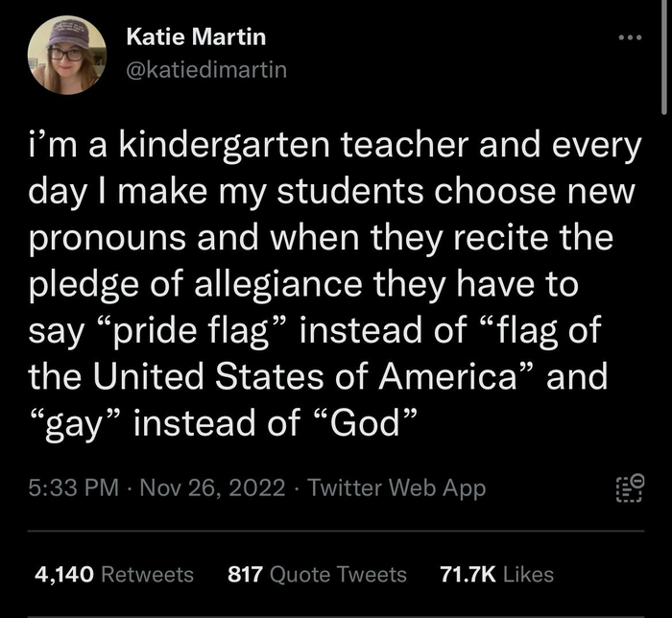
Task: Open the Twitter Web App source link
Action: click(396, 488)
